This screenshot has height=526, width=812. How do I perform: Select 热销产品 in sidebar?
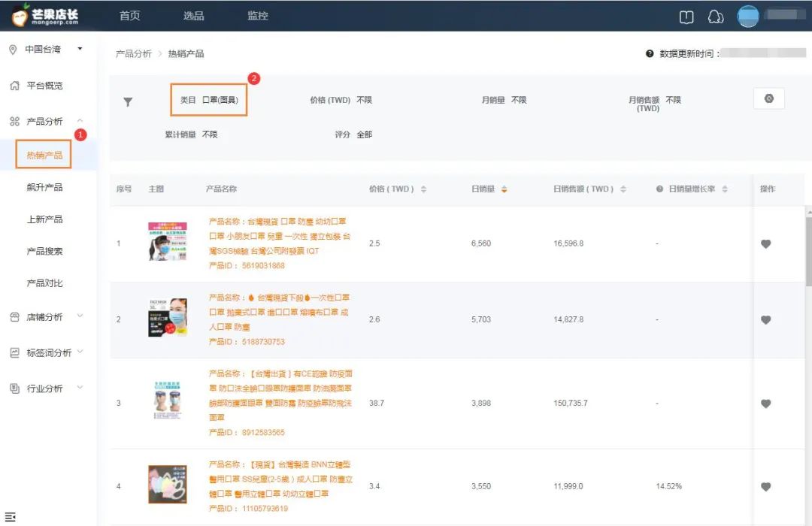[x=44, y=155]
